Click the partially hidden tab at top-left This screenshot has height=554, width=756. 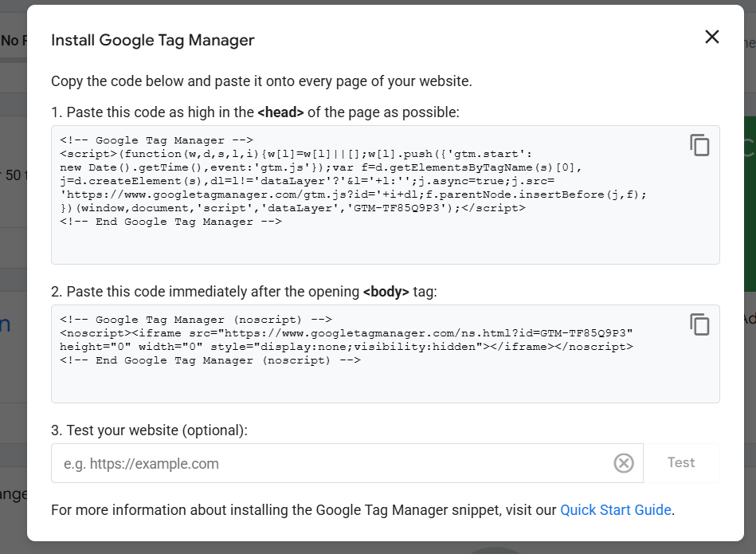pos(13,40)
